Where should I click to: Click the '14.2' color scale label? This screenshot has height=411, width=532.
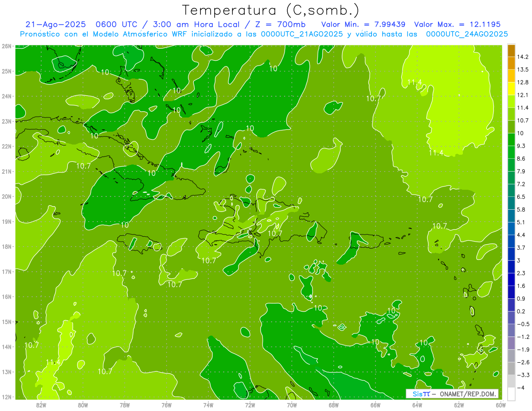pos(523,57)
